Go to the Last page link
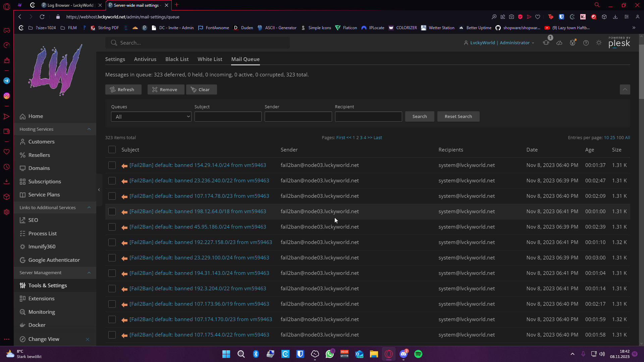This screenshot has height=362, width=644. tap(378, 137)
